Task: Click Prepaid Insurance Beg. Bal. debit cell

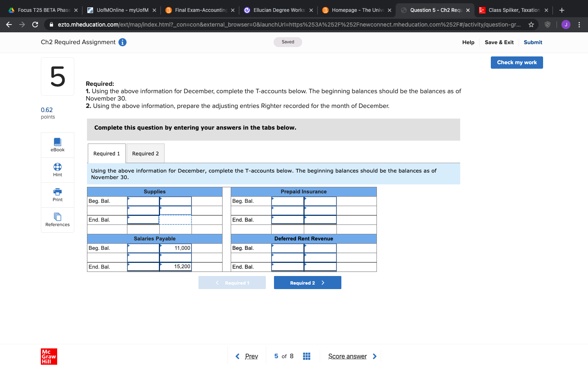Action: [288, 201]
